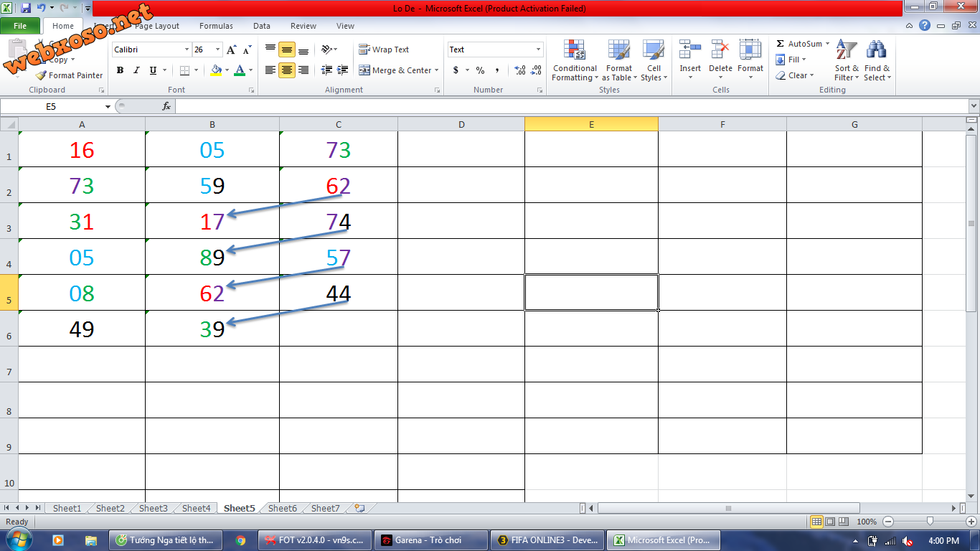Click the Insert cells icon
The width and height of the screenshot is (980, 551).
pyautogui.click(x=690, y=52)
